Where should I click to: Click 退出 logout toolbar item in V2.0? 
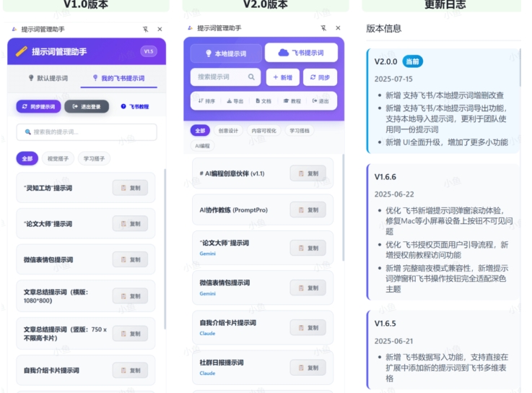(x=320, y=101)
